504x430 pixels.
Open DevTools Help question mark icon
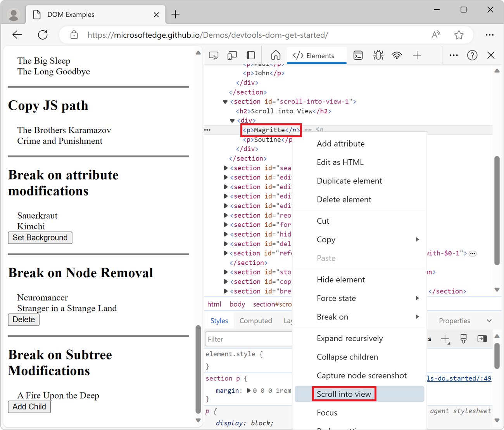point(472,55)
